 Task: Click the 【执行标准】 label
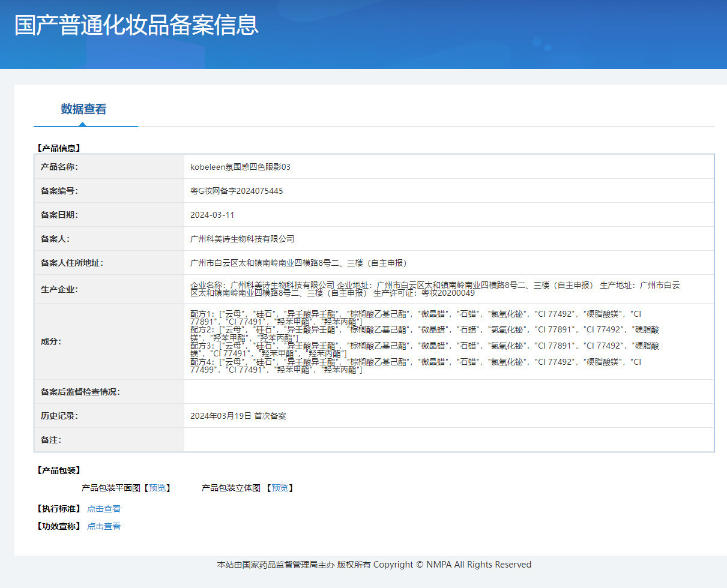(58, 509)
